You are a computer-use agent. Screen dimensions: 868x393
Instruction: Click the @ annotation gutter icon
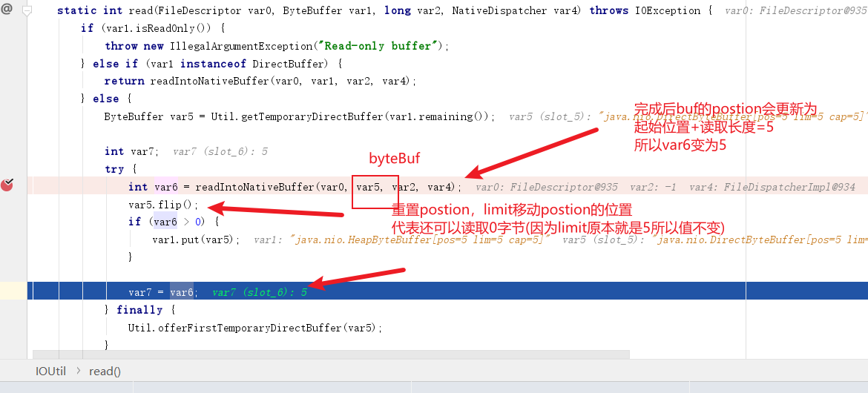pos(7,10)
